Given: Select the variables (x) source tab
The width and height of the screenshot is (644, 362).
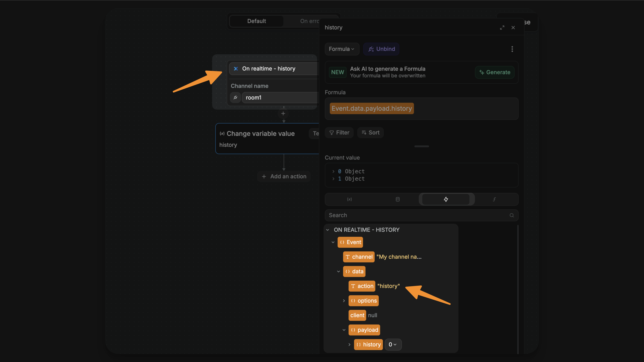Looking at the screenshot, I should coord(349,199).
